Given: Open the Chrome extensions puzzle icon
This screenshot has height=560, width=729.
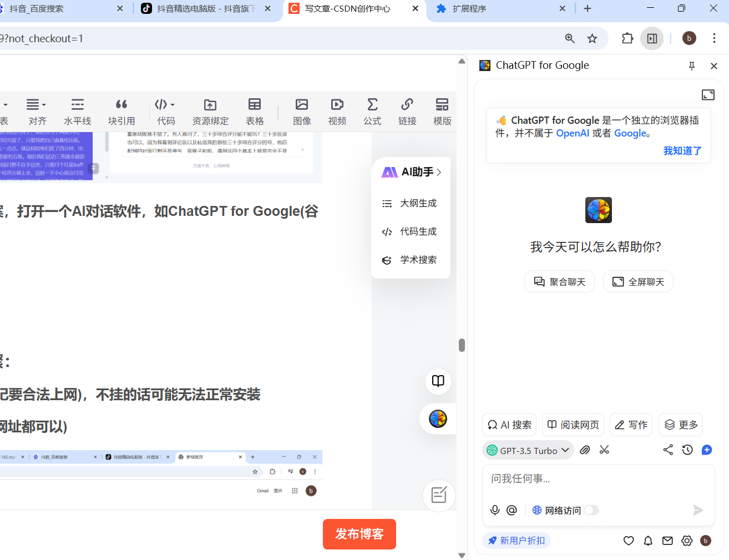Looking at the screenshot, I should coord(627,38).
